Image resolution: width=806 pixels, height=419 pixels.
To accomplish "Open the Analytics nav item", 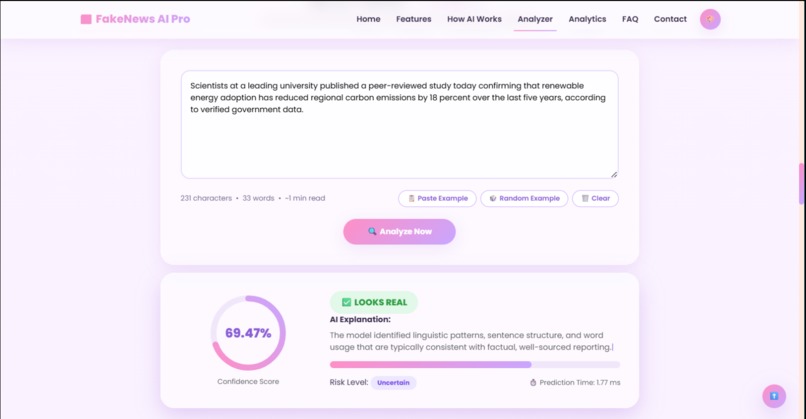I will pos(588,19).
